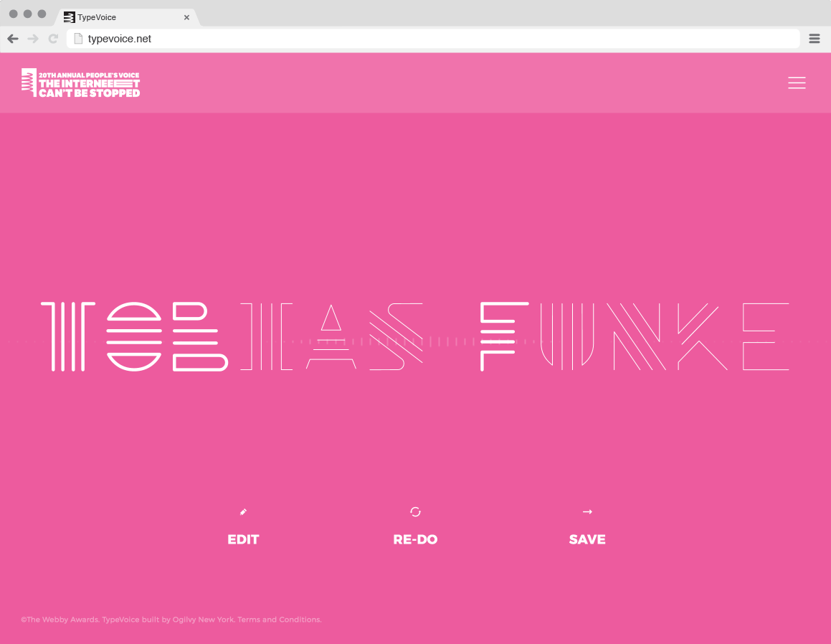The image size is (831, 644).
Task: Click the right arrow icon above SAVE
Action: (x=587, y=511)
